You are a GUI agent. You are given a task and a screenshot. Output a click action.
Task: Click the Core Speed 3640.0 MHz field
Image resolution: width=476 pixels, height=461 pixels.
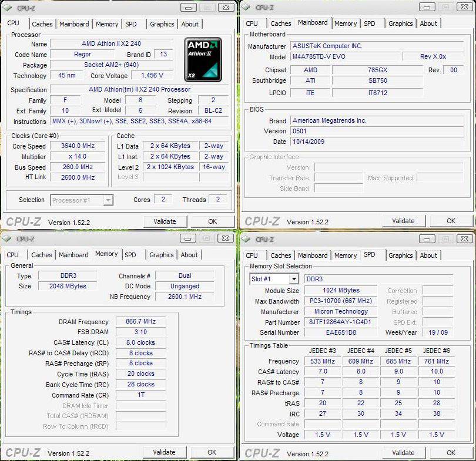(x=78, y=146)
